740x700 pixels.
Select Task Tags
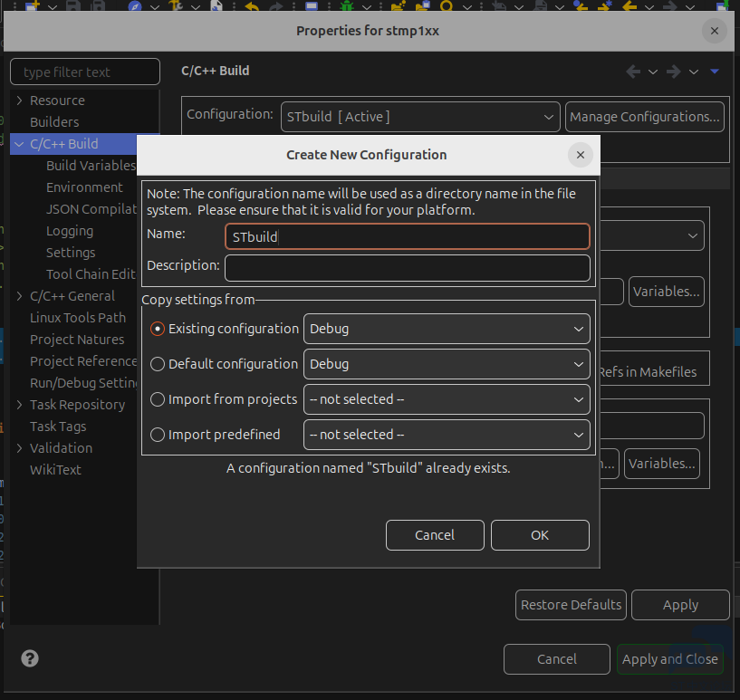click(x=58, y=427)
